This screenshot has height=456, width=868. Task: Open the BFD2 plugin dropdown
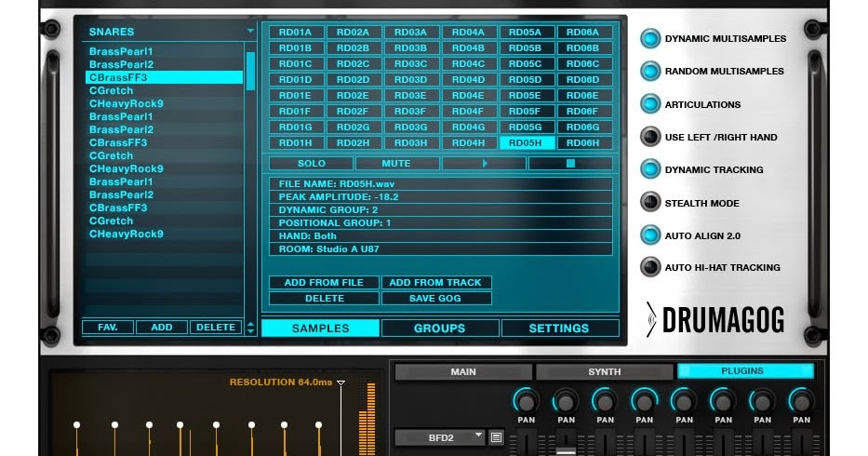click(x=440, y=437)
